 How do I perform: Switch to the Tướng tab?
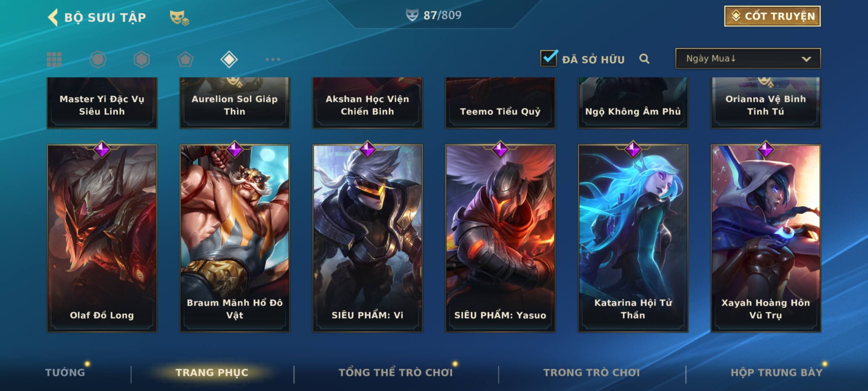pyautogui.click(x=65, y=372)
